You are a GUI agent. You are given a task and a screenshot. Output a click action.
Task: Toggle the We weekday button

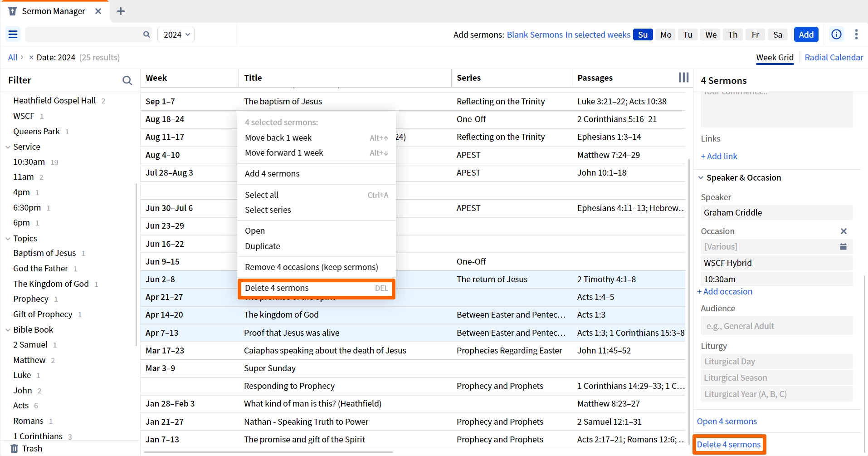(x=711, y=34)
